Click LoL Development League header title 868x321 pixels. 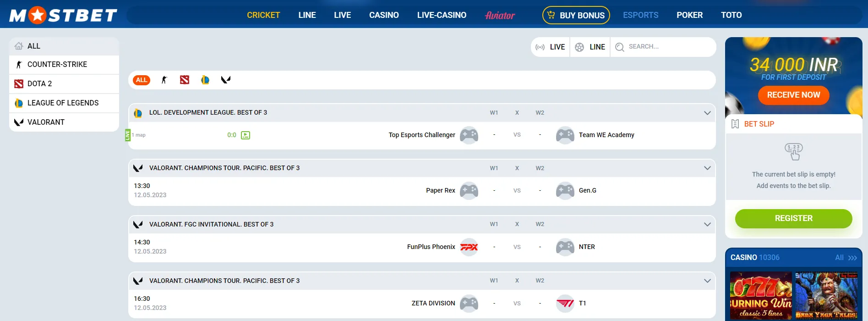click(x=208, y=113)
